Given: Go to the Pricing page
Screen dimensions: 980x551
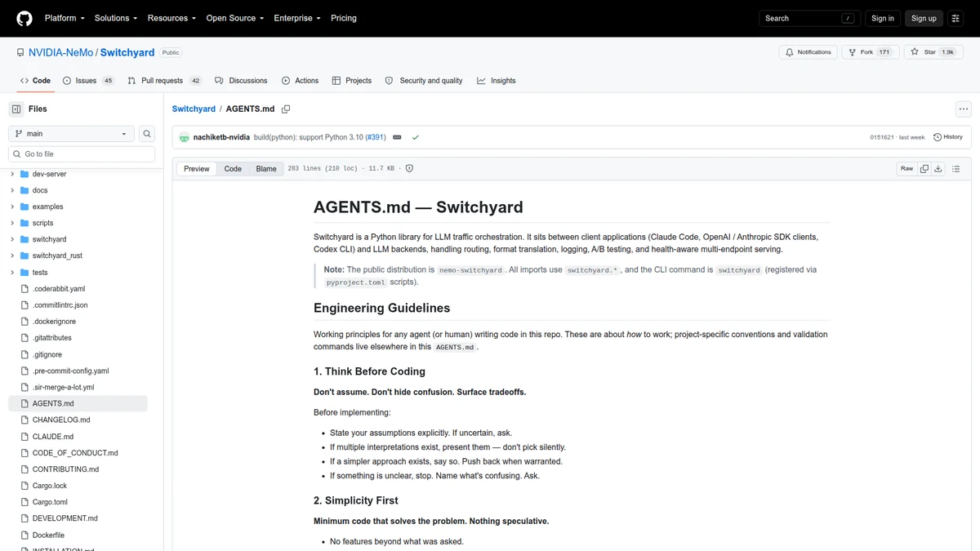Looking at the screenshot, I should [x=344, y=18].
